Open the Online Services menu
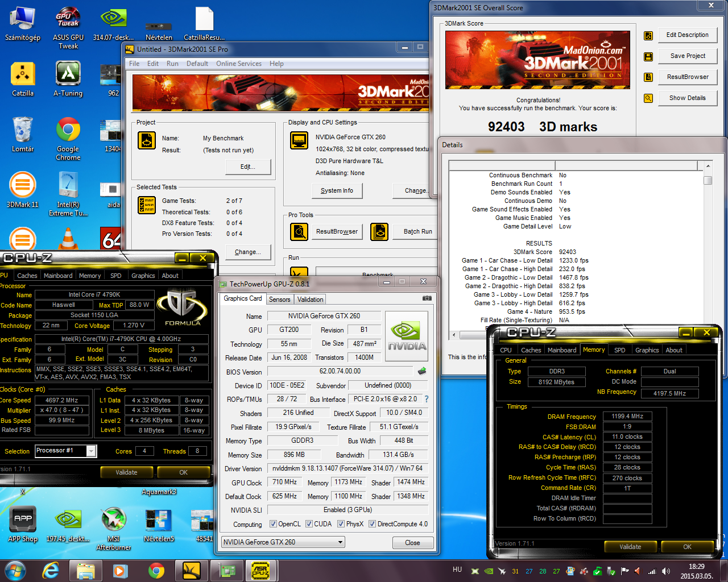Viewport: 728px width, 582px height. 239,64
